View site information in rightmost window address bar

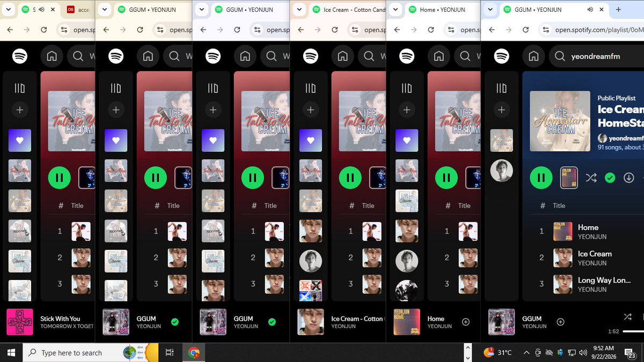click(x=546, y=30)
